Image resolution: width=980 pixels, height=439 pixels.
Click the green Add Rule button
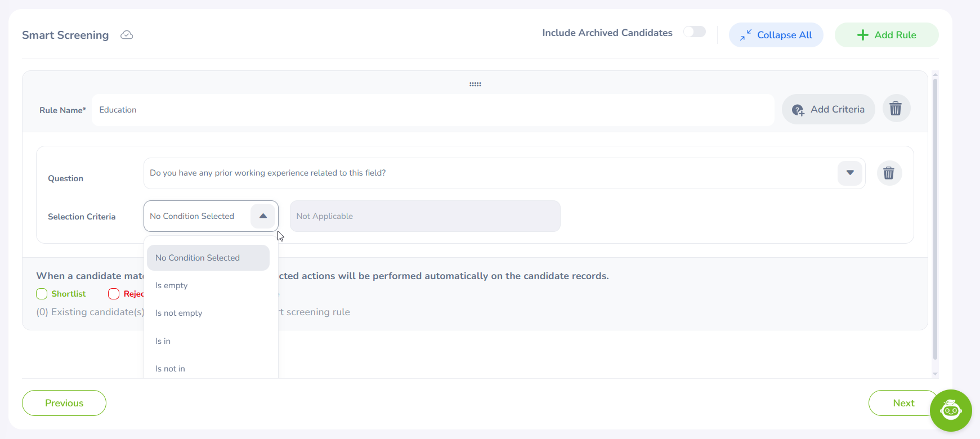(x=886, y=35)
